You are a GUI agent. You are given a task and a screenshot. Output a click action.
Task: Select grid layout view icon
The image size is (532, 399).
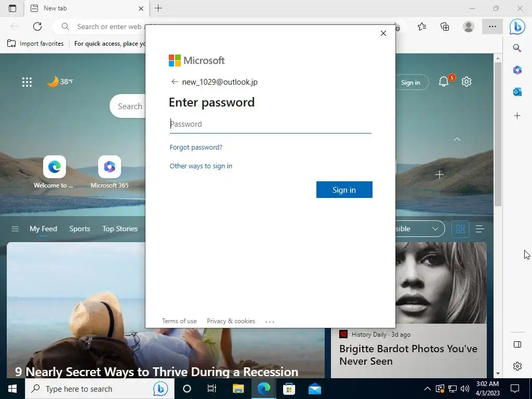460,229
